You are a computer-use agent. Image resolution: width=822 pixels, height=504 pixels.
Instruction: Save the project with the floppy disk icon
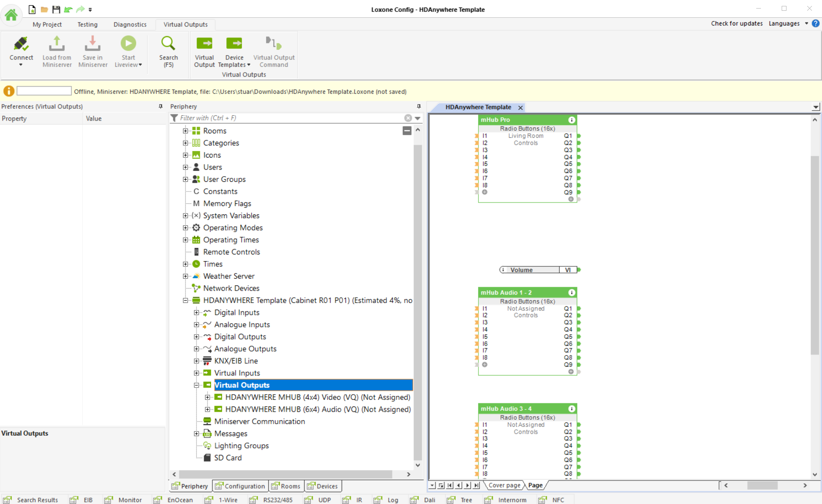tap(56, 9)
